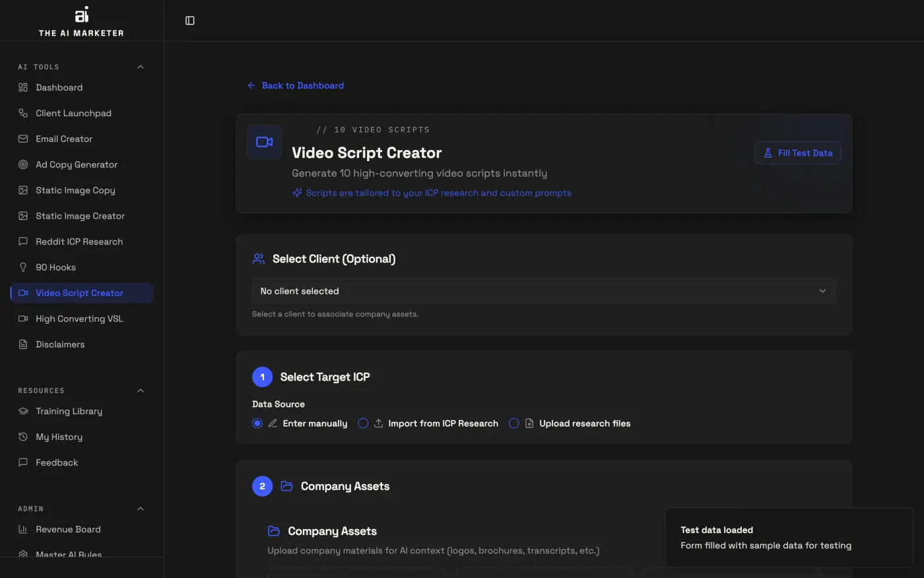Open 90 Hooks in the sidebar

(x=82, y=268)
